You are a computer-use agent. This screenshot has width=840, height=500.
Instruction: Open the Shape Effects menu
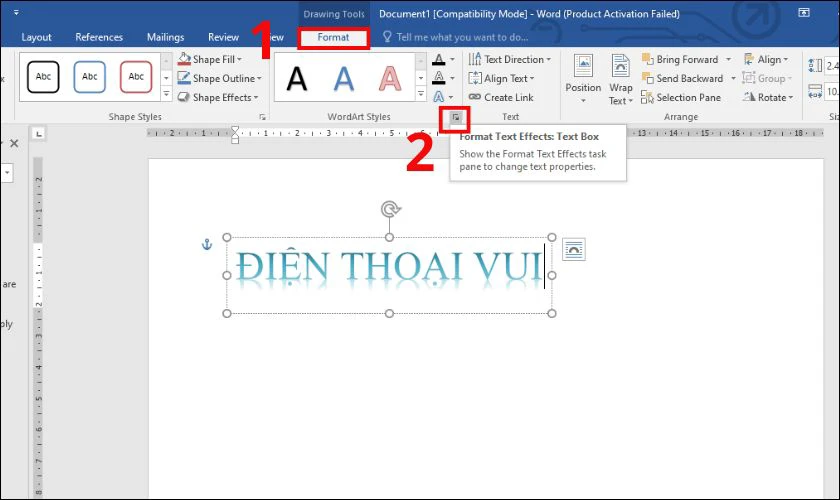[x=218, y=98]
